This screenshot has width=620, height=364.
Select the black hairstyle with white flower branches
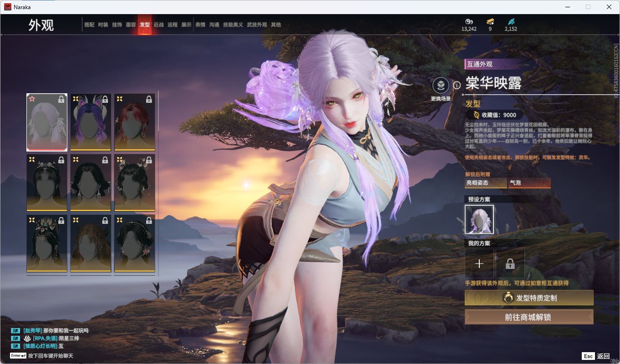pos(135,182)
